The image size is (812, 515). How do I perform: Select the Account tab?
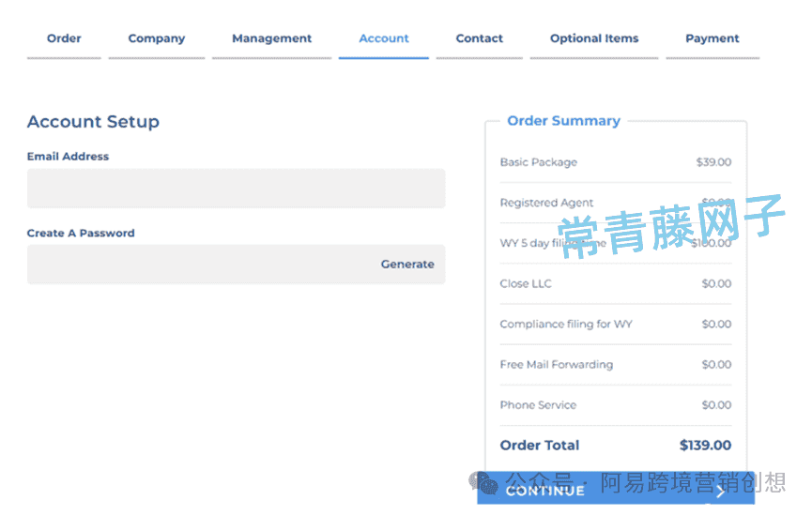[384, 38]
